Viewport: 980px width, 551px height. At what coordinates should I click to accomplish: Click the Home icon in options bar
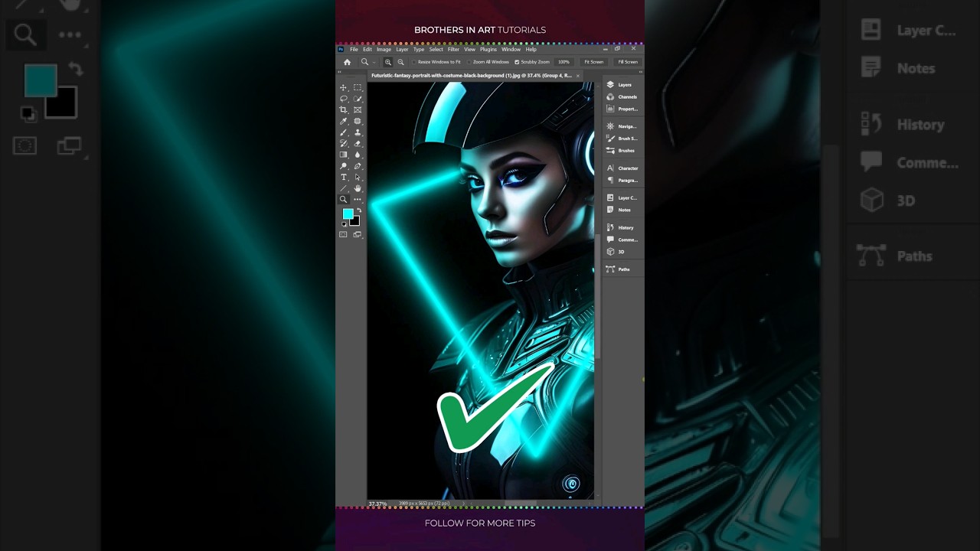pyautogui.click(x=347, y=62)
